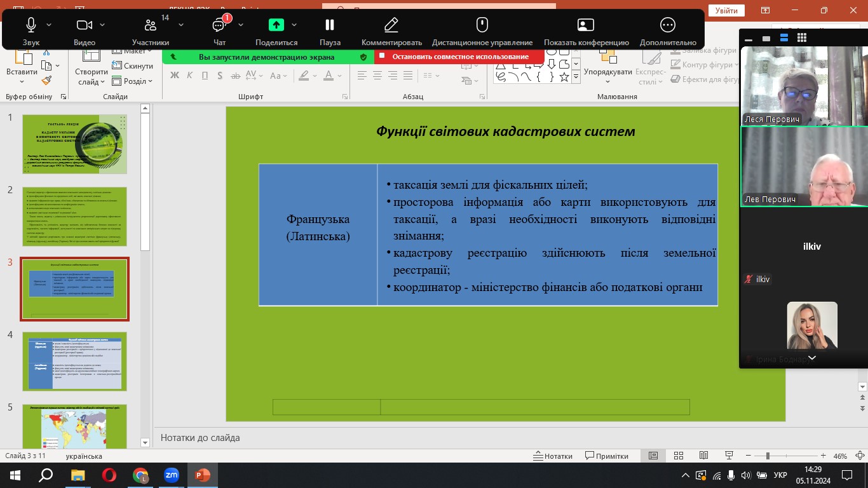
Task: Open Opera browser from taskbar
Action: coord(109,475)
